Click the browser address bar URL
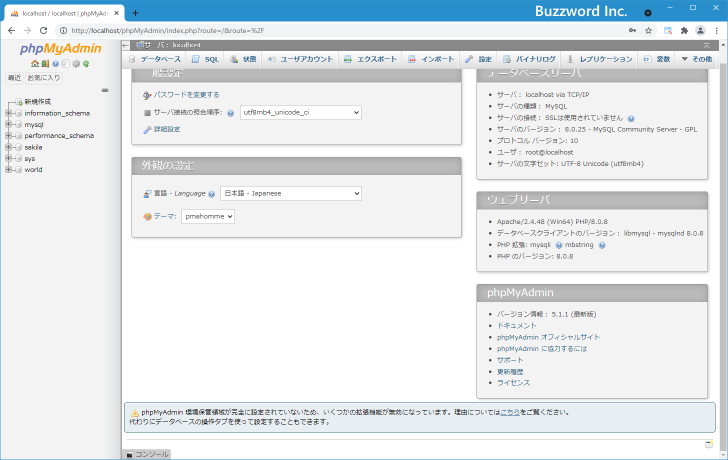The width and height of the screenshot is (728, 460). (168, 31)
